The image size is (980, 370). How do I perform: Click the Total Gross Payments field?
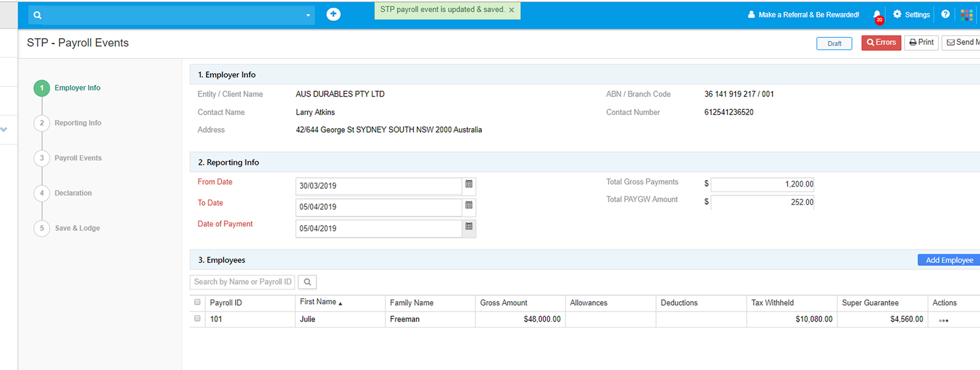tap(762, 184)
